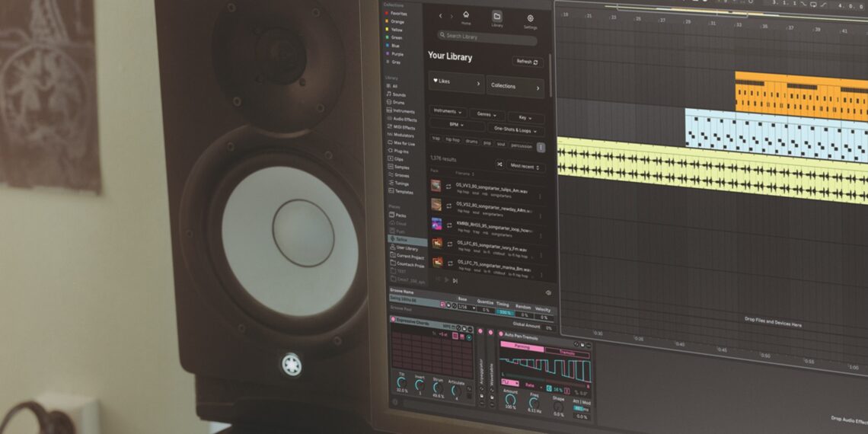Click the Refresh button
868x434 pixels.
pos(527,62)
